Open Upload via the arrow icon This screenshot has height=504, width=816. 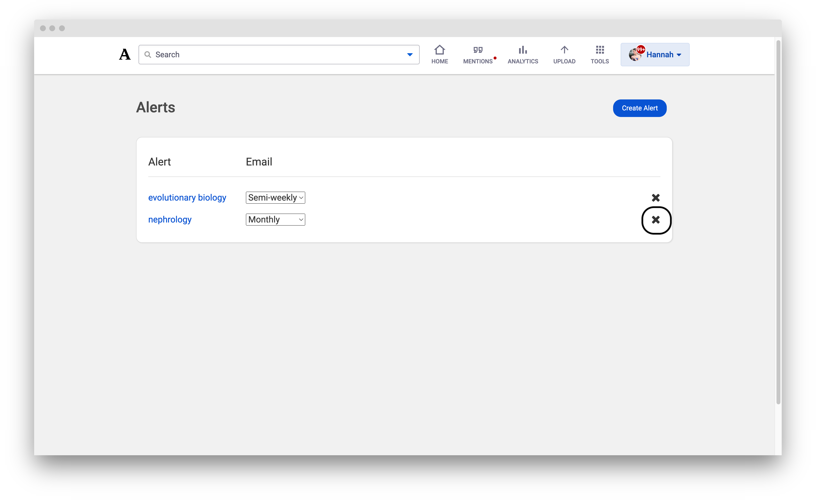564,50
